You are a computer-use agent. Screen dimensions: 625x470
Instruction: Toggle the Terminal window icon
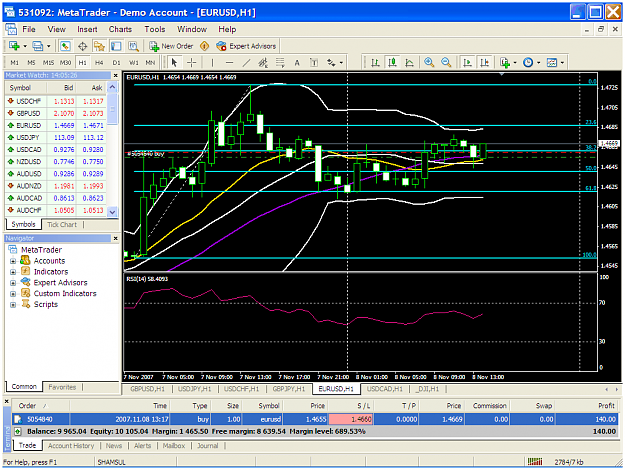[x=116, y=46]
